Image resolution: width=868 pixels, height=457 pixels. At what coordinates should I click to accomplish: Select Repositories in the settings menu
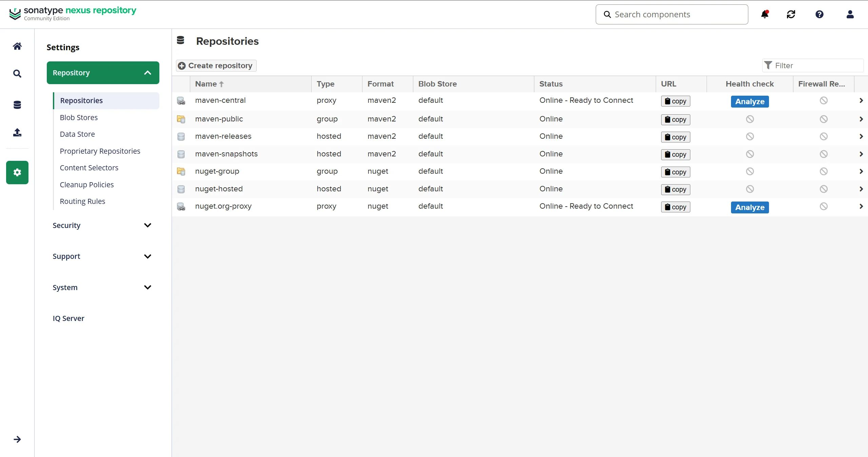pos(106,101)
